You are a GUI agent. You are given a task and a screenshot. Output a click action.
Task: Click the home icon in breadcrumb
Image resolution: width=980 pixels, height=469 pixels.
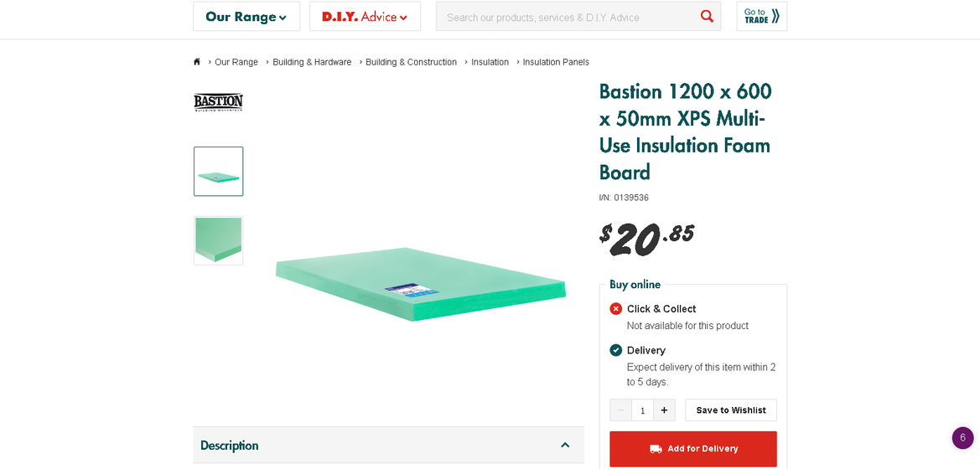197,62
